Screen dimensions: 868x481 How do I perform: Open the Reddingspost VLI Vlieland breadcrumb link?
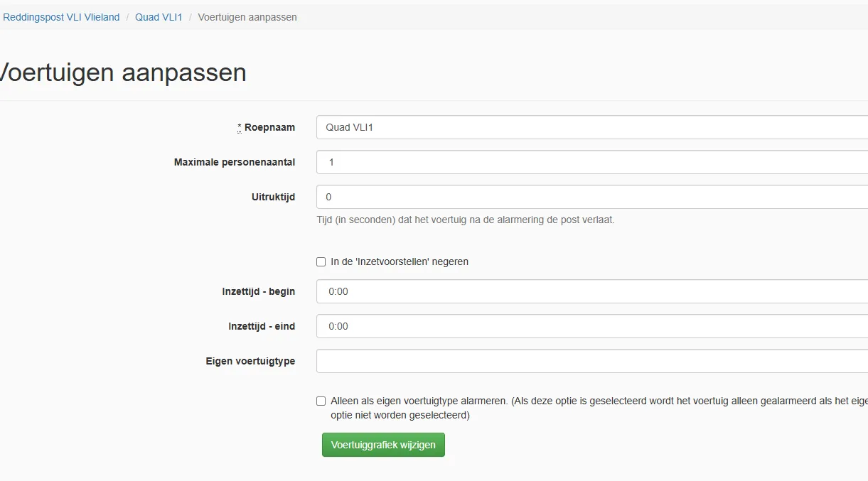[x=61, y=17]
